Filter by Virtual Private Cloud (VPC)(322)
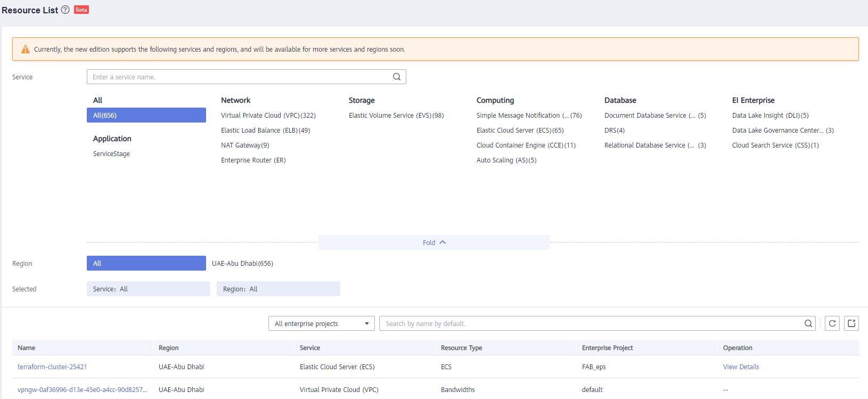Screen dimensions: 868x399 click(268, 115)
